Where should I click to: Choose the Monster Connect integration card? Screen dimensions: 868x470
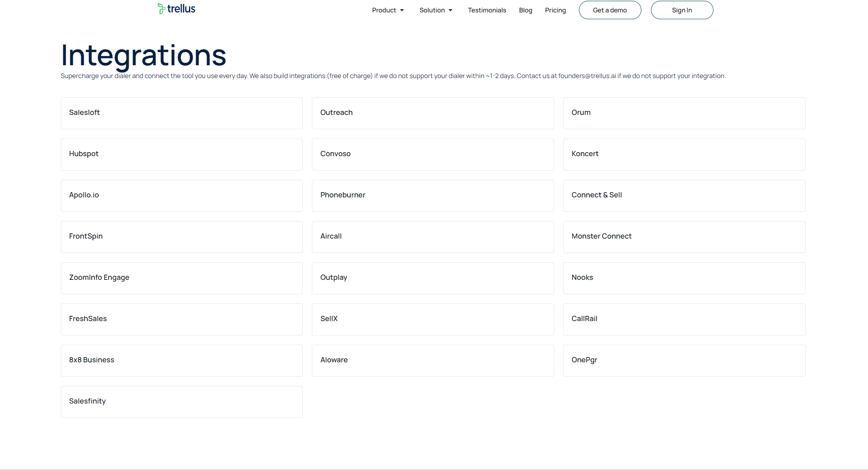click(684, 237)
